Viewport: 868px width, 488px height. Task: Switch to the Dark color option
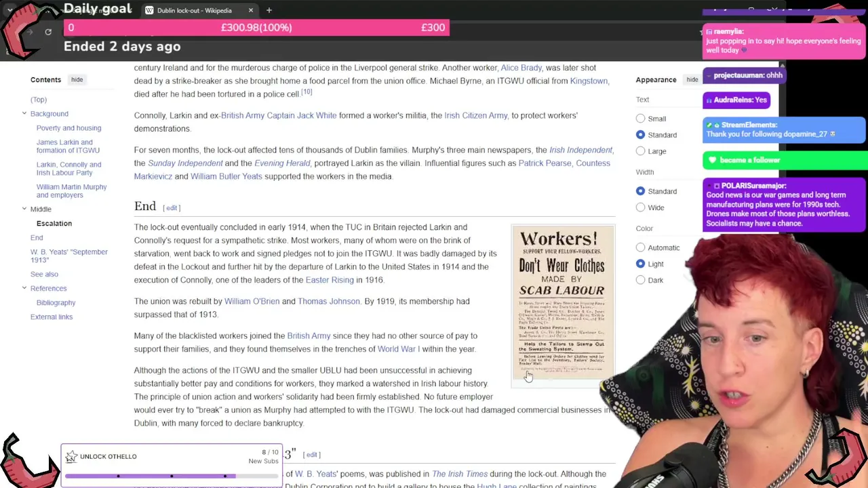[640, 280]
